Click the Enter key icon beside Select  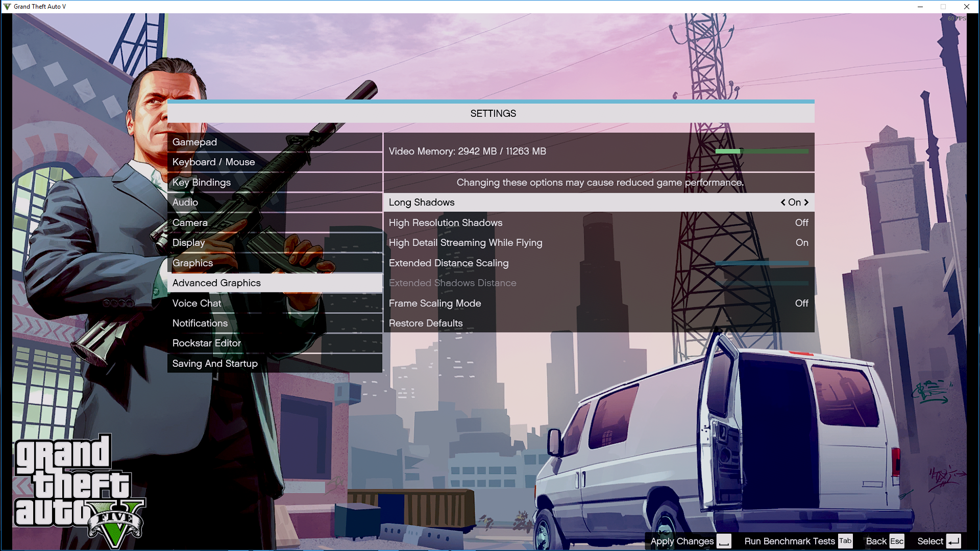click(x=953, y=541)
